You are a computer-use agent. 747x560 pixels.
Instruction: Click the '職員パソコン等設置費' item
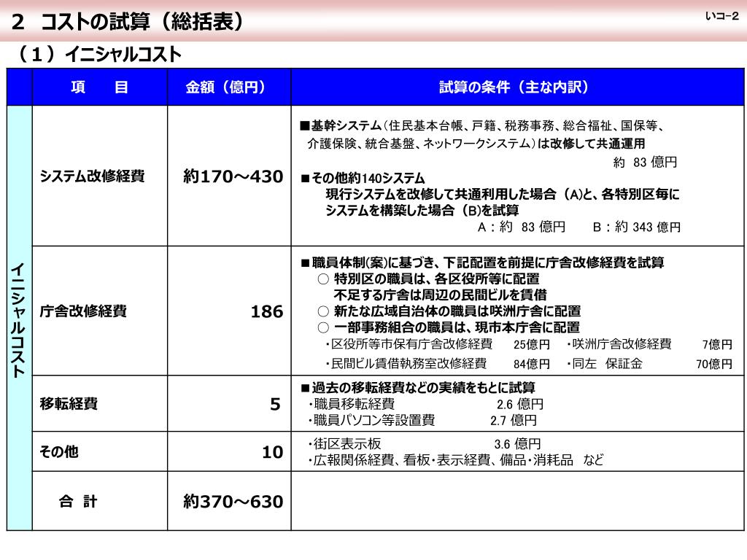tap(371, 421)
